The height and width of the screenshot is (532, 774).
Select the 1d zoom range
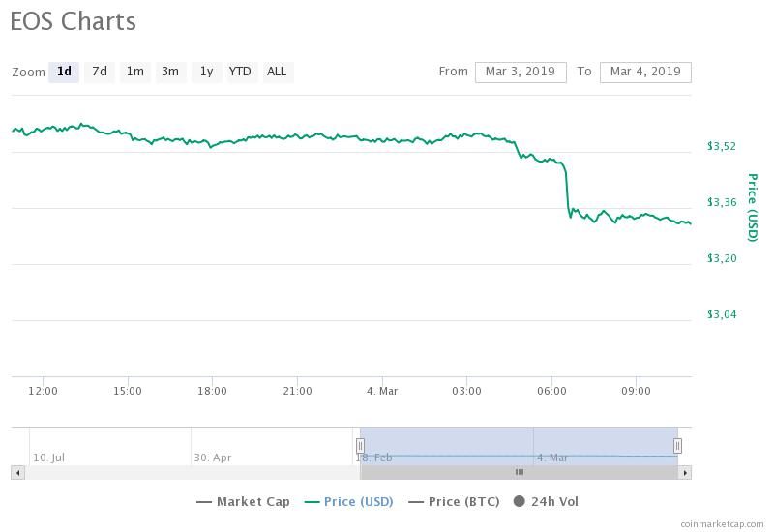64,72
